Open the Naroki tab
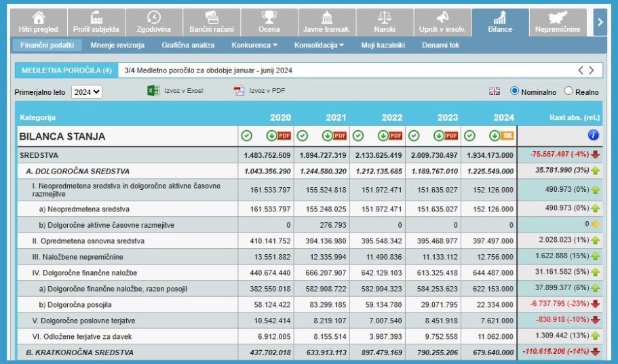The image size is (618, 364). coord(385,22)
